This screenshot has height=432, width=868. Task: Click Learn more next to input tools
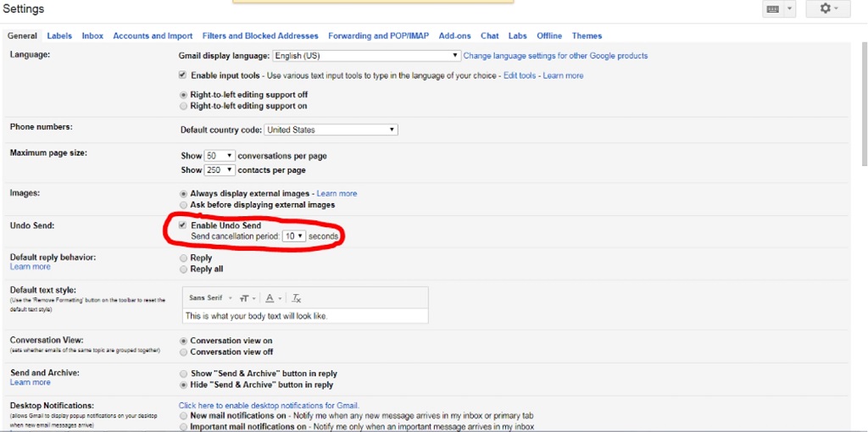coord(563,75)
